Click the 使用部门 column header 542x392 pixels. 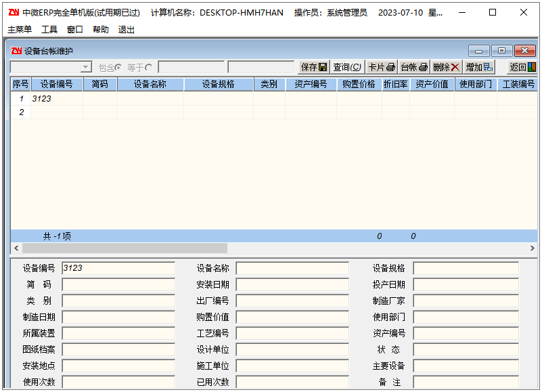click(475, 84)
